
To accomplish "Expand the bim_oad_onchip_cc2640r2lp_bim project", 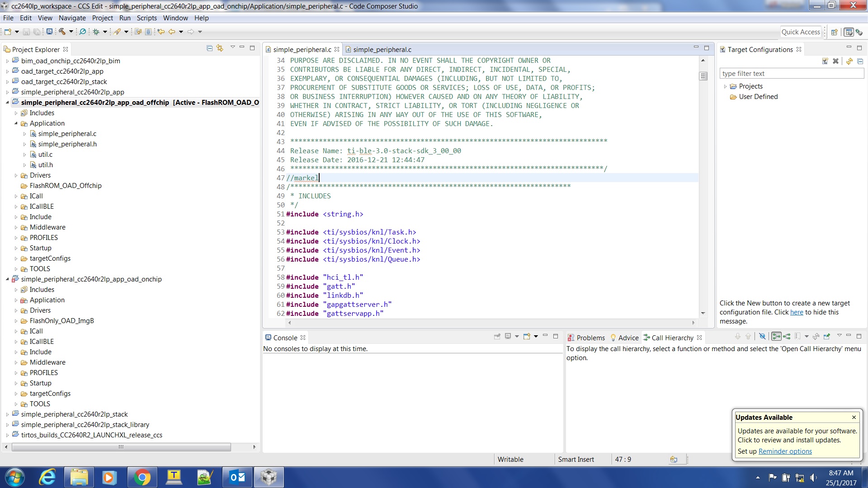I will (x=7, y=61).
